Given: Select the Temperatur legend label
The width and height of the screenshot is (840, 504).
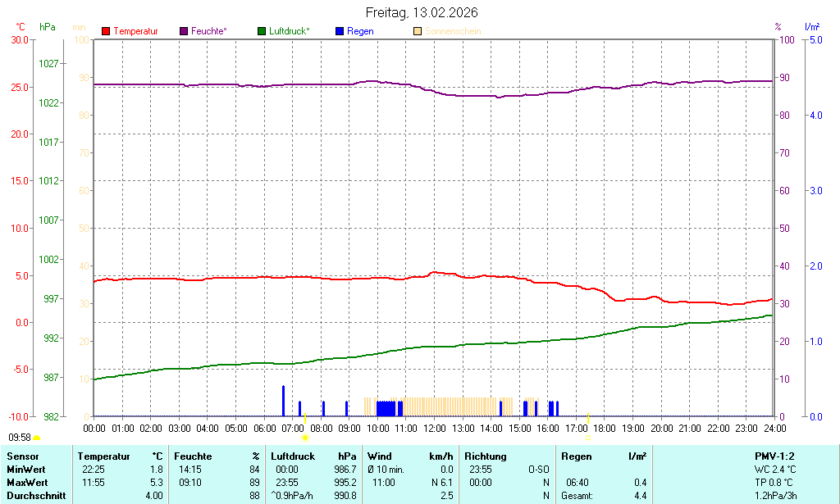Looking at the screenshot, I should [135, 31].
